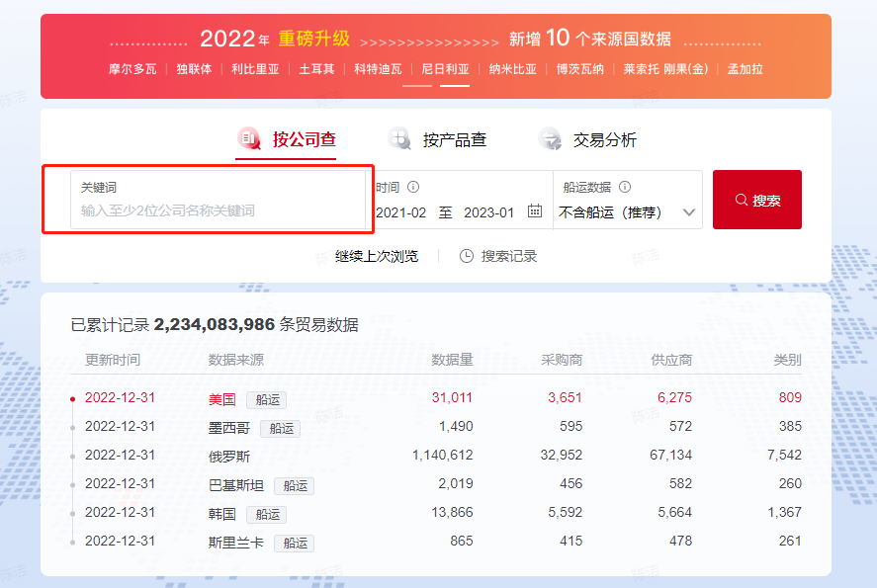877x588 pixels.
Task: Click the 船运 tag beside 美国
Action: [x=266, y=400]
